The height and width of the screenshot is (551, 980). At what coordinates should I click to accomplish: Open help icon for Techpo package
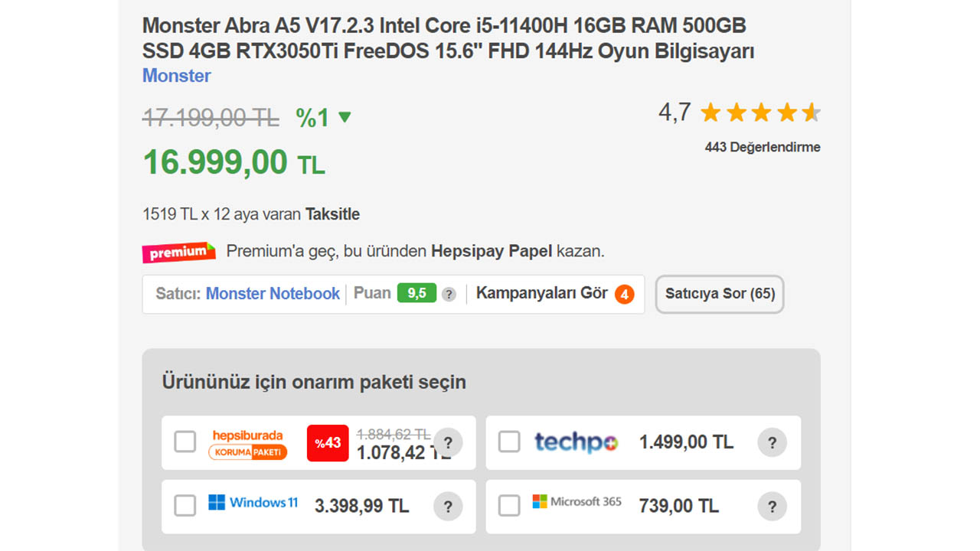(x=772, y=442)
